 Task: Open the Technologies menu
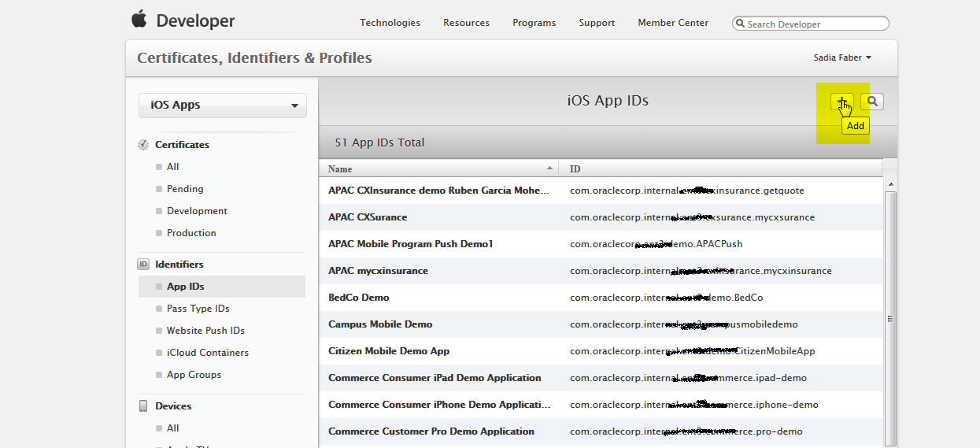(x=390, y=23)
